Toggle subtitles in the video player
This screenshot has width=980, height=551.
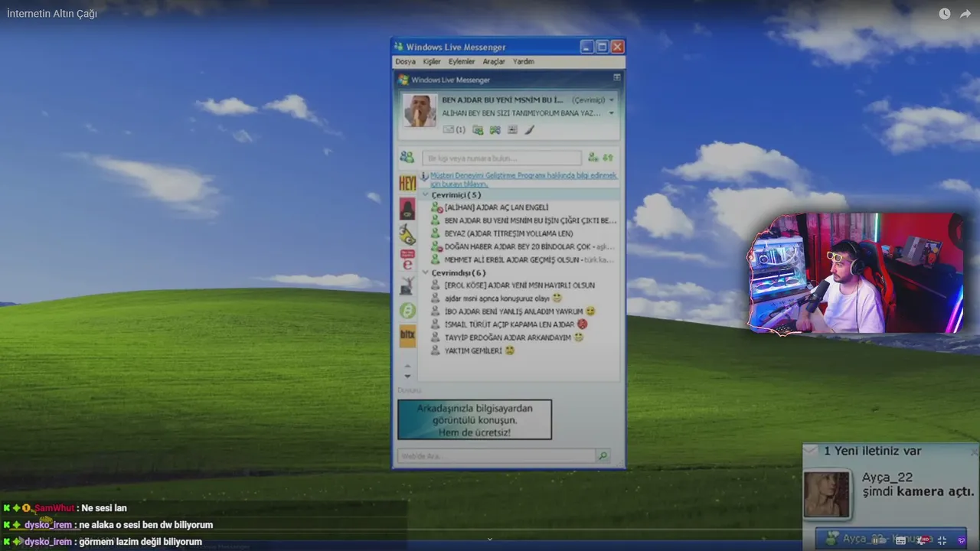901,540
